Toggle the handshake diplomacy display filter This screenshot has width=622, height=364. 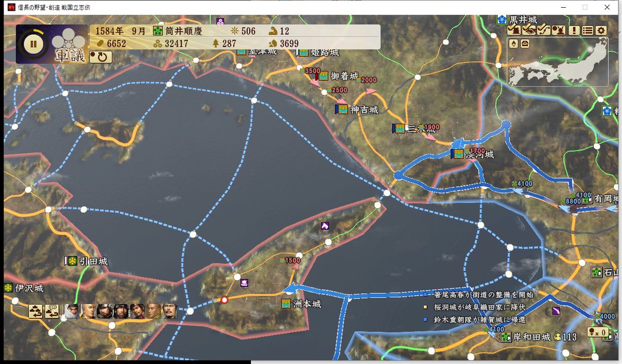point(529,30)
